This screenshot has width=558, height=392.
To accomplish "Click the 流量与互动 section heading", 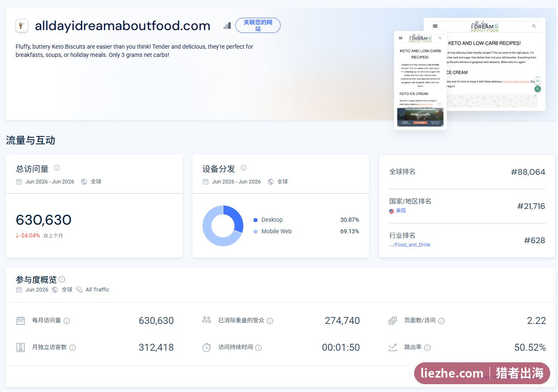I will click(x=30, y=141).
